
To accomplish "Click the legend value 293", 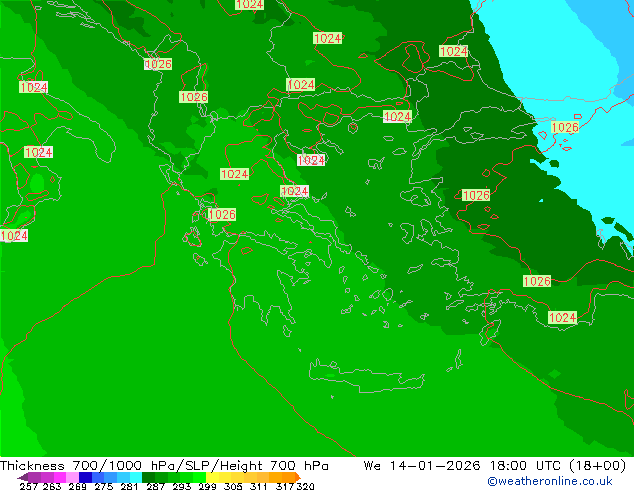I will tap(182, 486).
